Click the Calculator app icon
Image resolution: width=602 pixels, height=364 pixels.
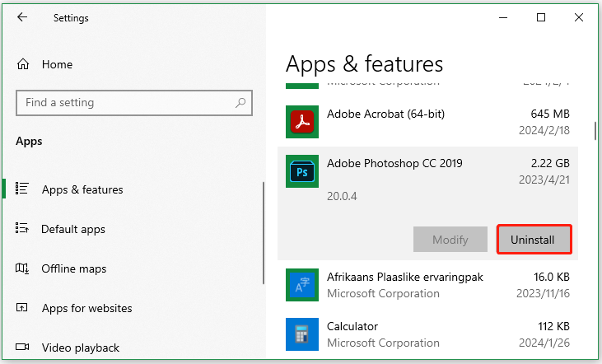pyautogui.click(x=302, y=334)
